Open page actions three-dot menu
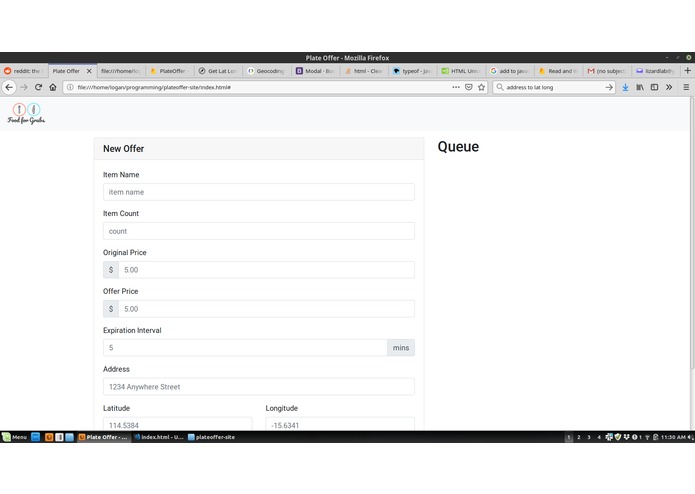Image resolution: width=695 pixels, height=494 pixels. tap(456, 87)
